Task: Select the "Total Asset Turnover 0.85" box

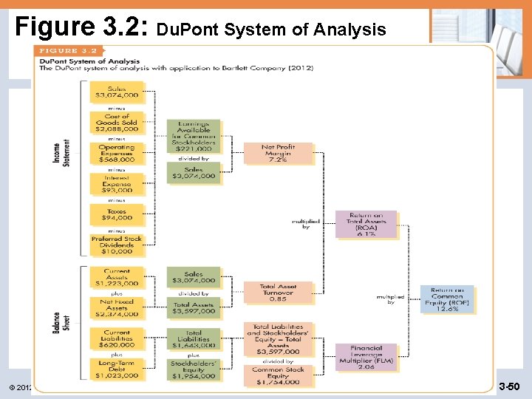Action: (x=278, y=293)
